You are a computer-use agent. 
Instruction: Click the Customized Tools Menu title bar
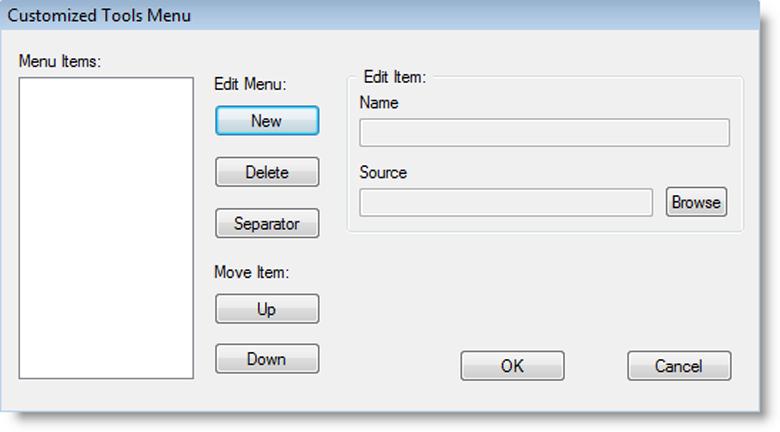point(380,15)
